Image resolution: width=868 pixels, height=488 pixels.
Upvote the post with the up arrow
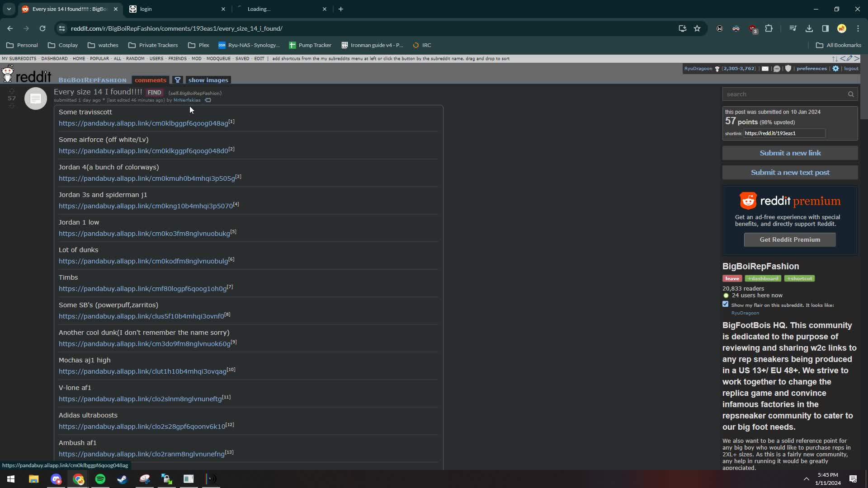coord(12,91)
